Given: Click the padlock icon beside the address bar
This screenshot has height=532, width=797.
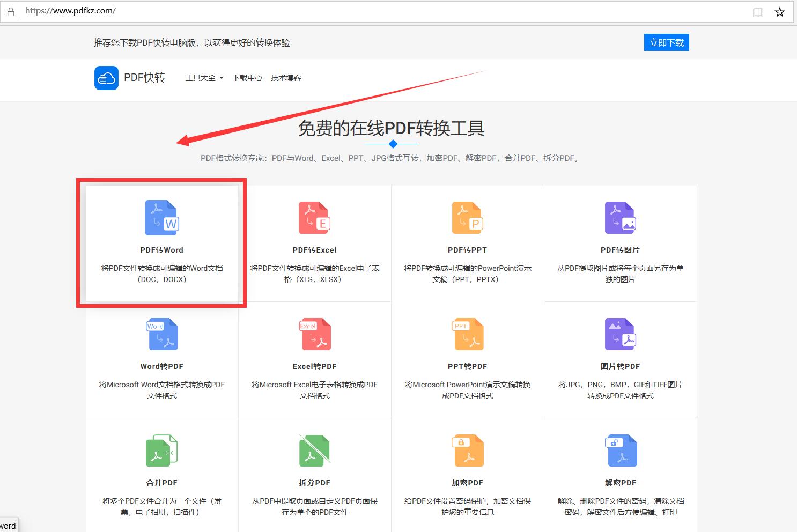Looking at the screenshot, I should click(11, 11).
